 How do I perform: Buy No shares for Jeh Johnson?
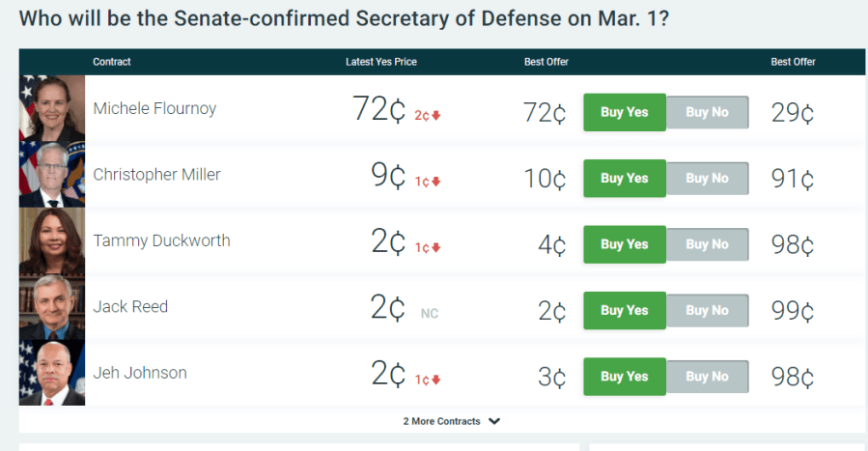(x=707, y=377)
